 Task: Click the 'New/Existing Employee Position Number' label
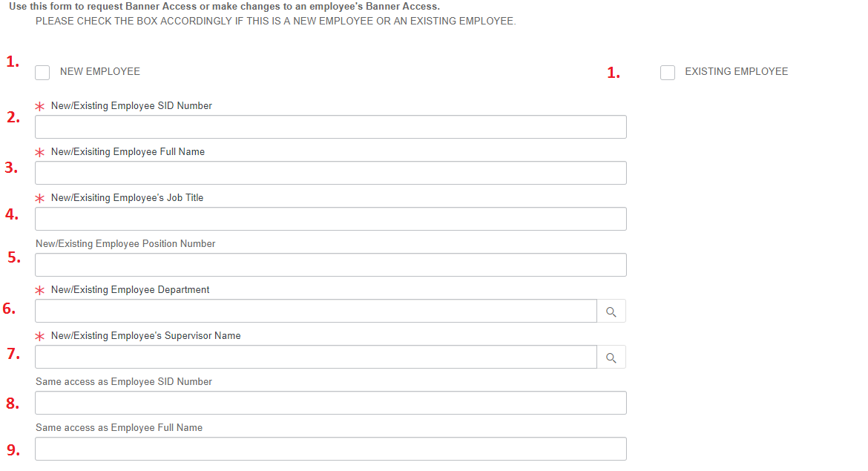coord(125,244)
